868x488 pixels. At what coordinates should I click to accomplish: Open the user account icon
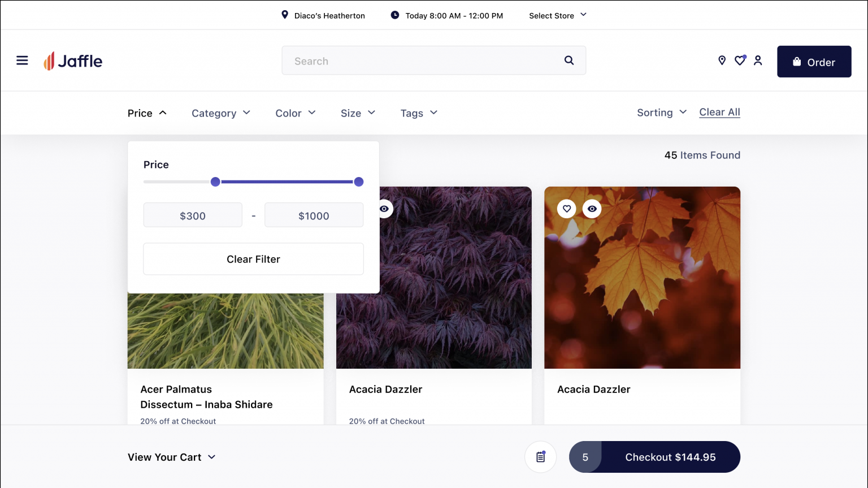[758, 60]
